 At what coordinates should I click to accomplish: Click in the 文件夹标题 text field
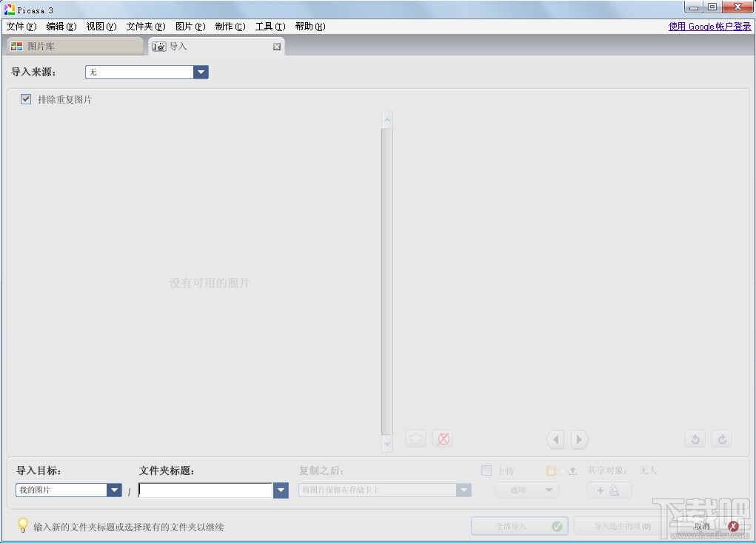point(205,490)
